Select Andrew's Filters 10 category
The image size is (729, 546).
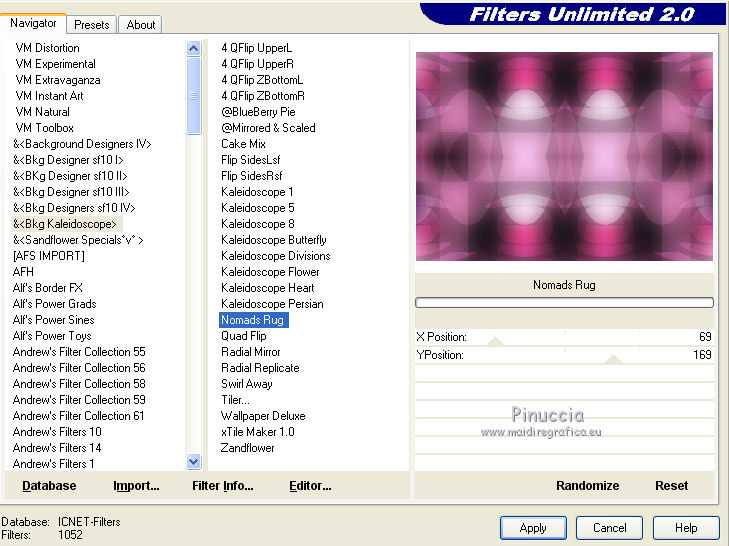[x=57, y=432]
